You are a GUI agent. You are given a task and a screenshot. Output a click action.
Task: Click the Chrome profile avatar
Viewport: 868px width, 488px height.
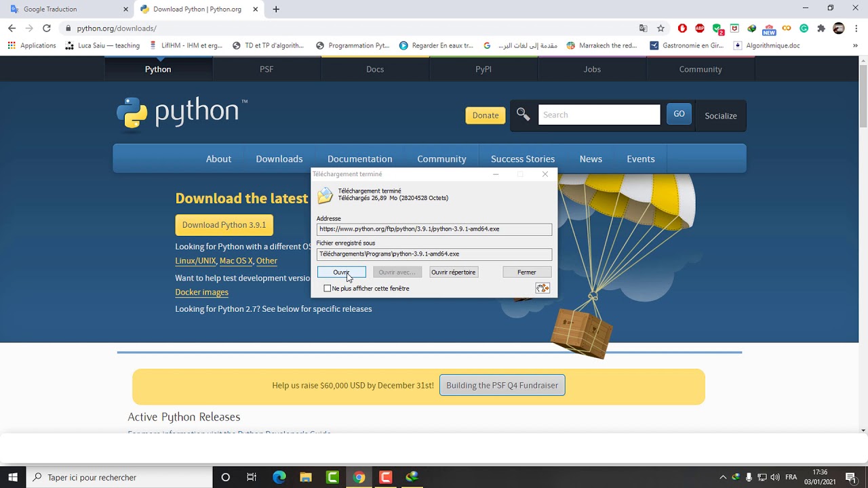pyautogui.click(x=839, y=28)
